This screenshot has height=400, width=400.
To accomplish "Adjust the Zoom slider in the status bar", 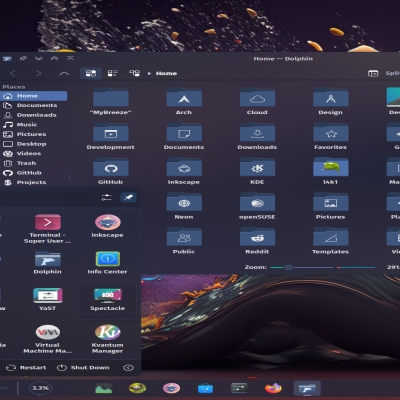I will (x=301, y=267).
